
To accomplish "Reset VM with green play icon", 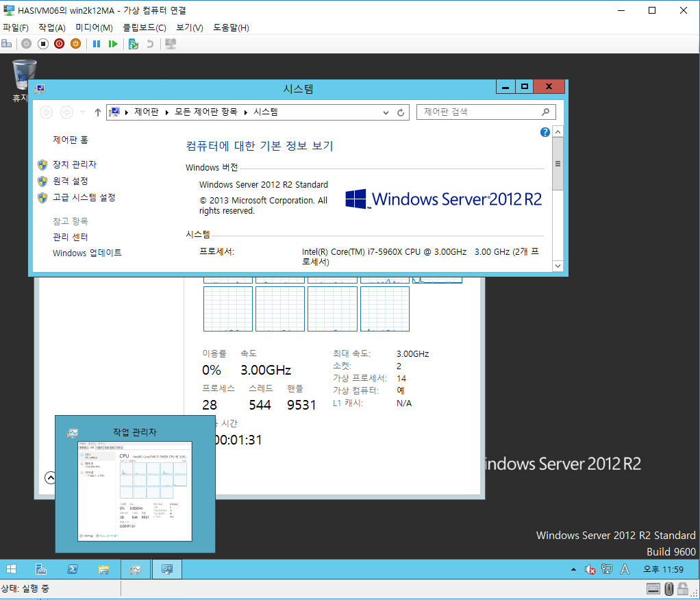I will click(x=113, y=44).
